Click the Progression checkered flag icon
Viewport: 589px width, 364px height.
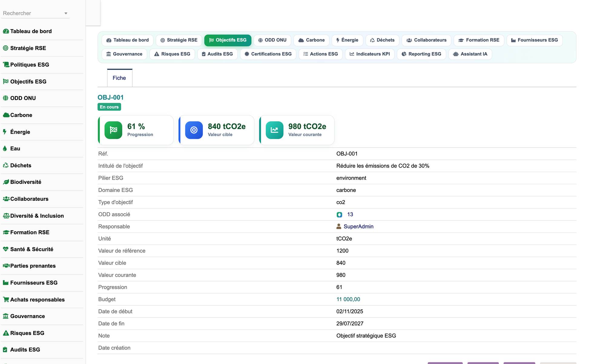point(113,130)
